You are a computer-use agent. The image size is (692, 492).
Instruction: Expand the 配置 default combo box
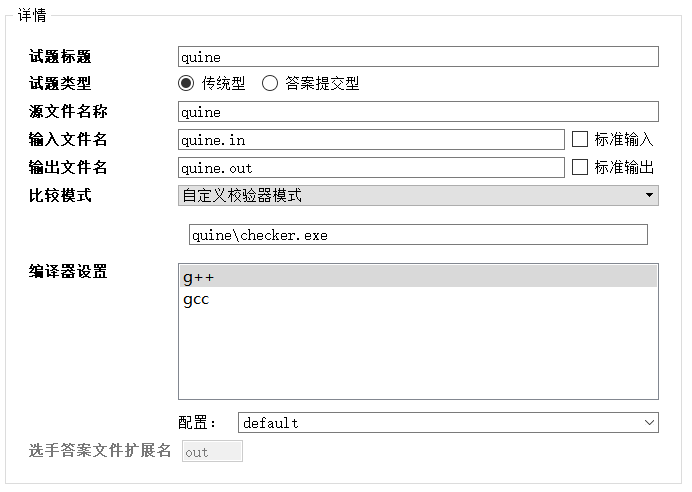[448, 423]
